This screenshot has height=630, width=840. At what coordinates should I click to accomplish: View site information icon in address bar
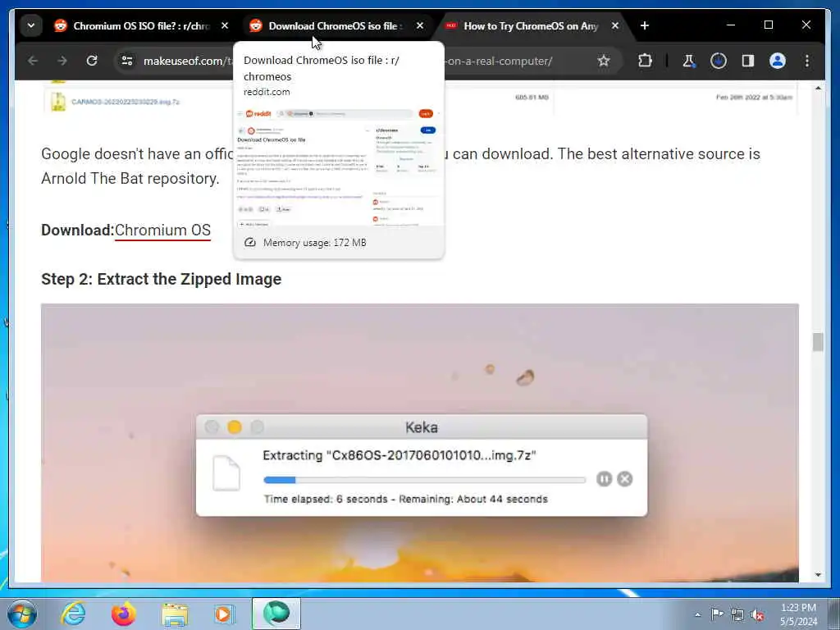pos(127,61)
